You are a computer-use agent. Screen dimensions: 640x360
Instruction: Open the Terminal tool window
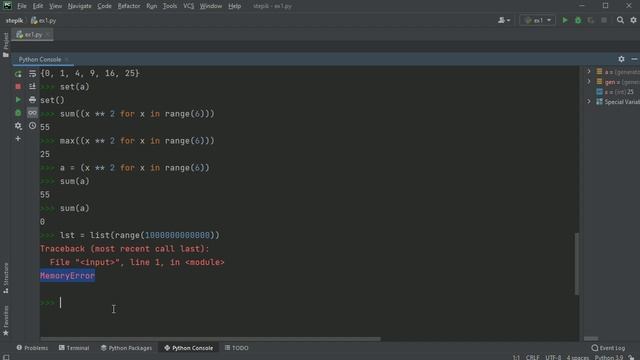[x=74, y=348]
